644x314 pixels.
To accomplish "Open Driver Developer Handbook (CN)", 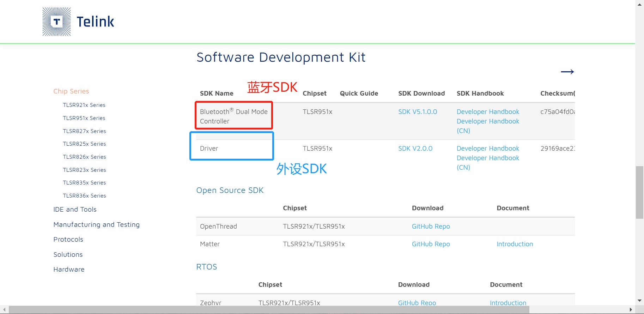I will pyautogui.click(x=488, y=163).
